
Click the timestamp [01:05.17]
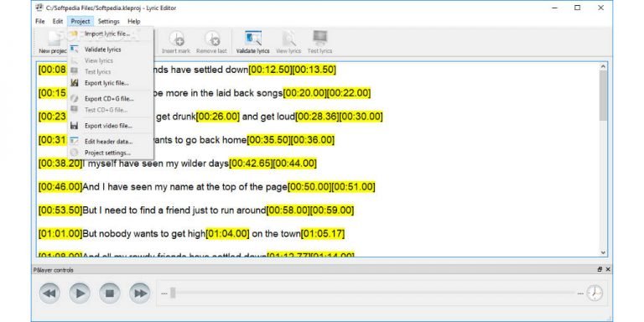(323, 234)
